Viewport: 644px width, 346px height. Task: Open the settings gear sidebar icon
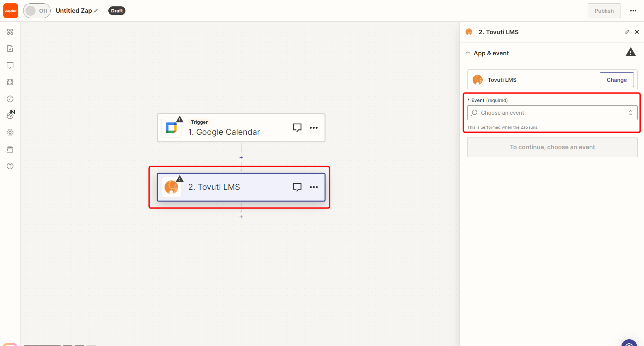coord(10,132)
